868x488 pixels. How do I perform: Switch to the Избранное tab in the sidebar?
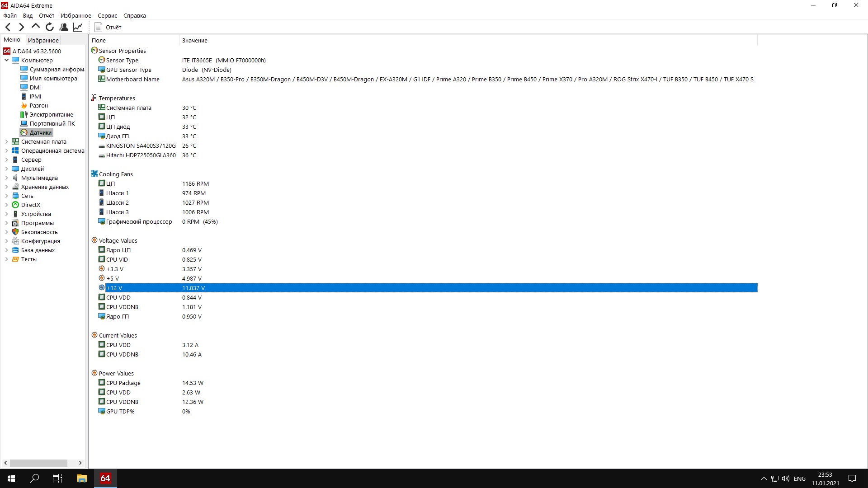coord(43,40)
